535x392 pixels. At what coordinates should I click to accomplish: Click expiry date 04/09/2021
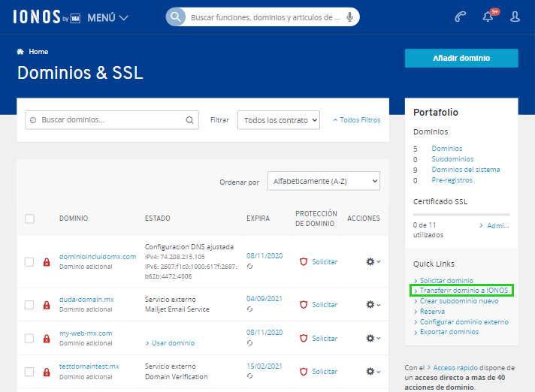[264, 299]
